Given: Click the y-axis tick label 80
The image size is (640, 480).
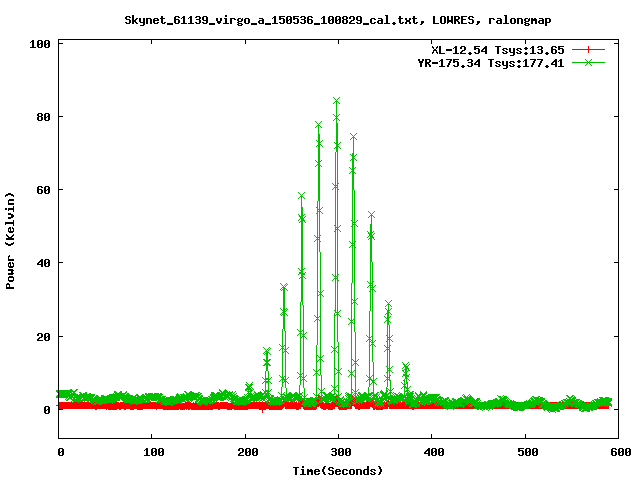Looking at the screenshot, I should [x=44, y=117].
